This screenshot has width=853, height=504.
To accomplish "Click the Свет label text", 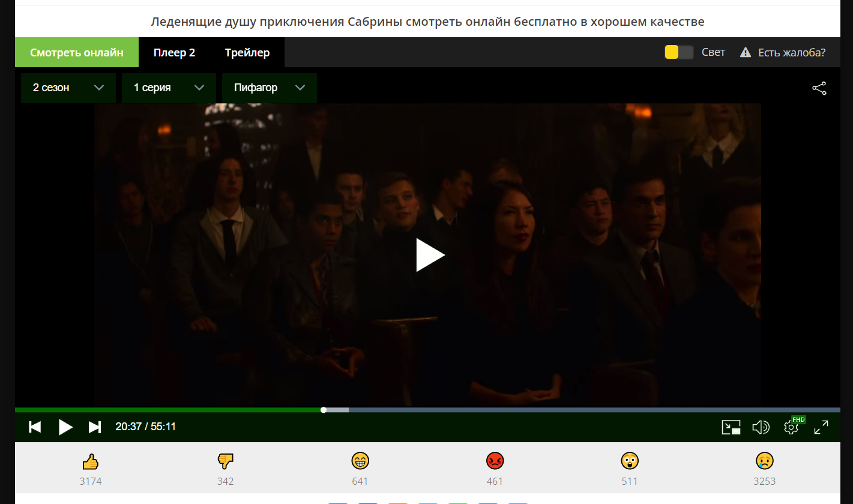I will click(x=713, y=52).
